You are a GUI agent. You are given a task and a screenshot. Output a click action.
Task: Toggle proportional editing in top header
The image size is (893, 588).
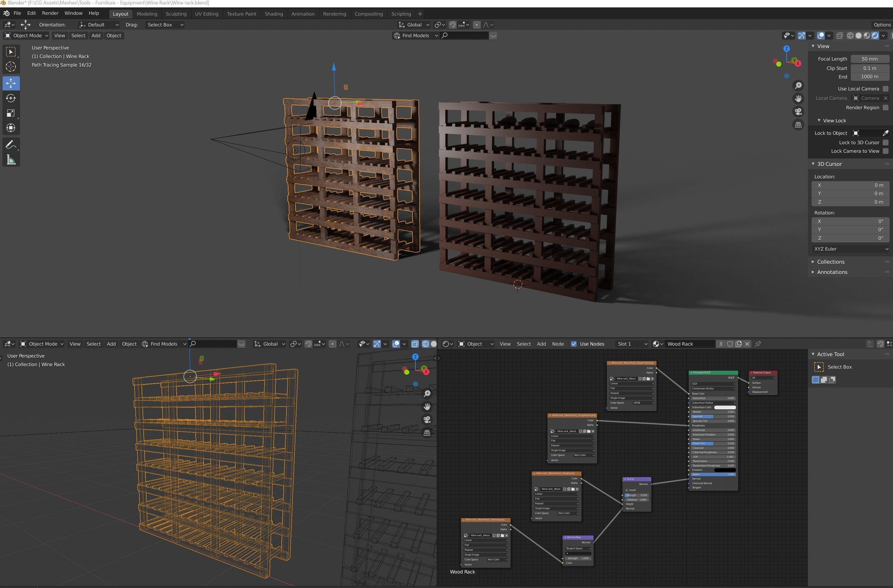tap(477, 25)
